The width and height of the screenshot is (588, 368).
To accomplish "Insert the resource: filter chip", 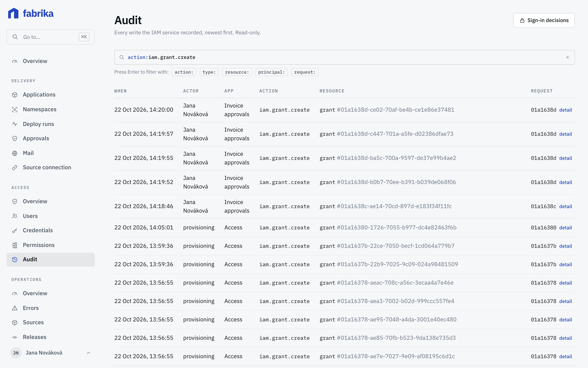I will [237, 72].
